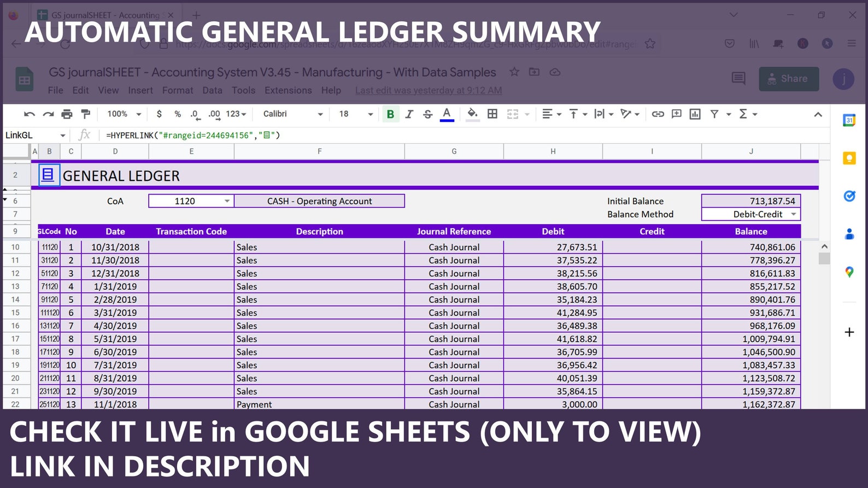
Task: Open the last edit history link
Action: [x=429, y=90]
